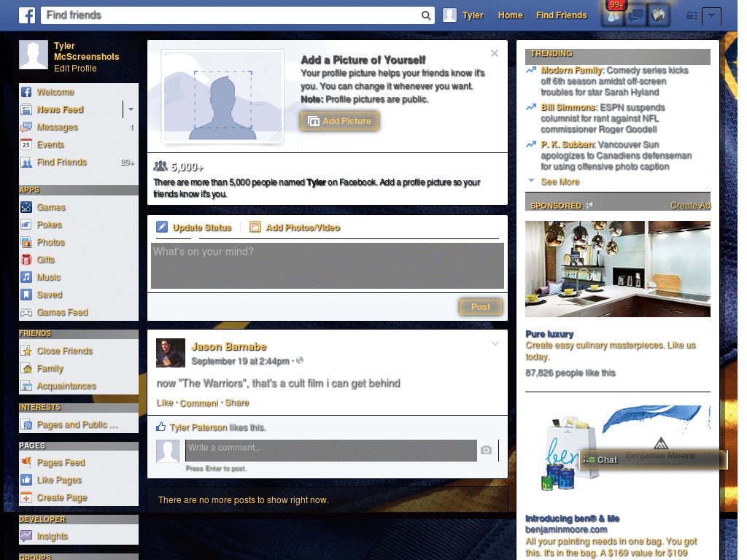The image size is (747, 560).
Task: Click the Write a comment field
Action: (x=331, y=451)
